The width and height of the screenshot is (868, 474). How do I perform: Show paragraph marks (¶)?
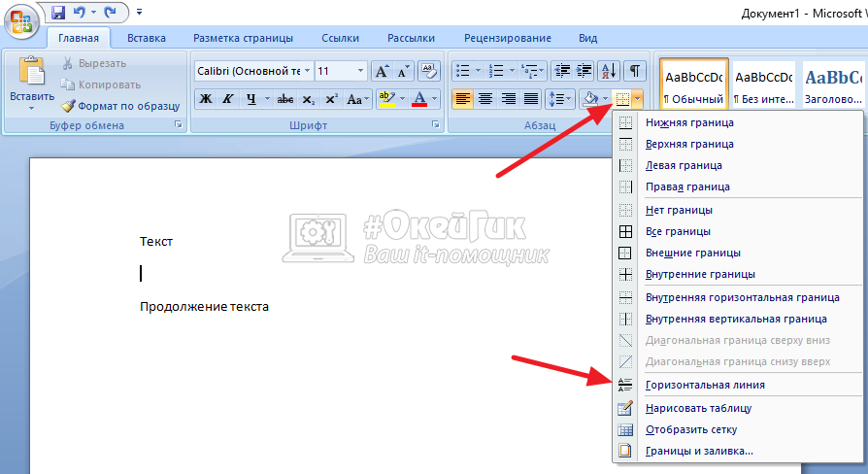pyautogui.click(x=634, y=71)
